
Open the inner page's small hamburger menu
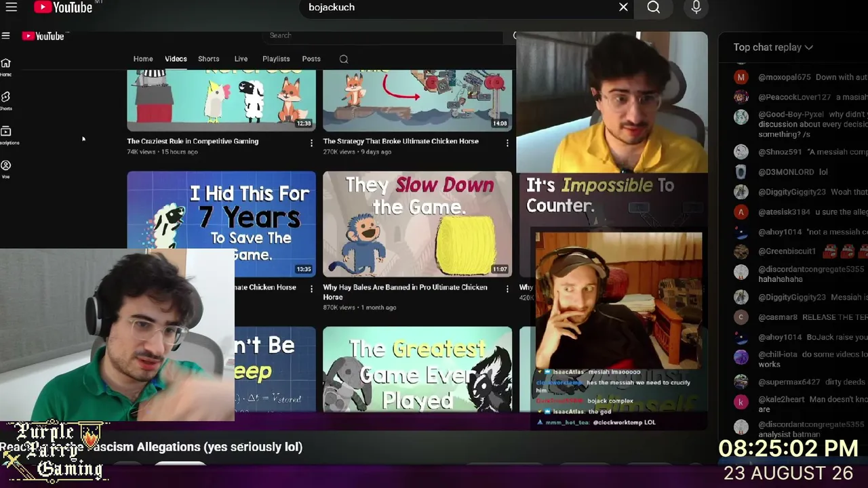(x=5, y=36)
